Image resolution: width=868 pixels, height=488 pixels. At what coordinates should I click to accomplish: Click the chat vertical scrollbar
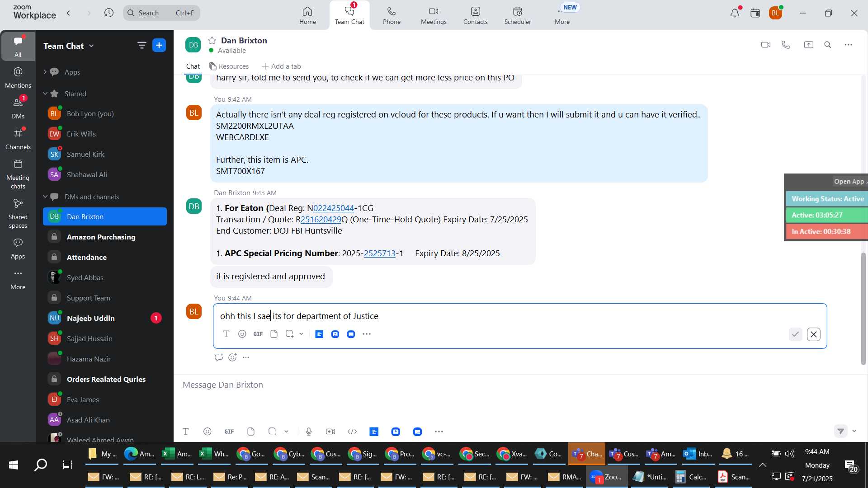pyautogui.click(x=863, y=308)
